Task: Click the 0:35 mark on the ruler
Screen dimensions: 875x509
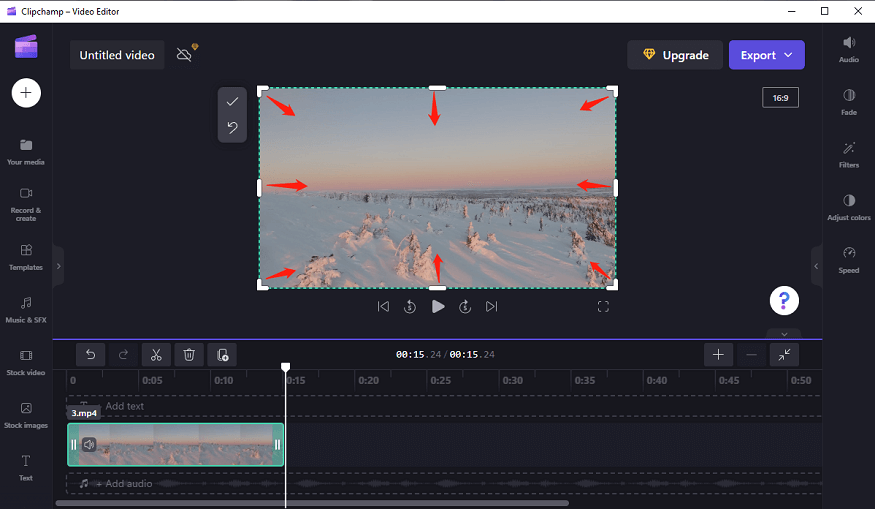Action: pos(585,381)
